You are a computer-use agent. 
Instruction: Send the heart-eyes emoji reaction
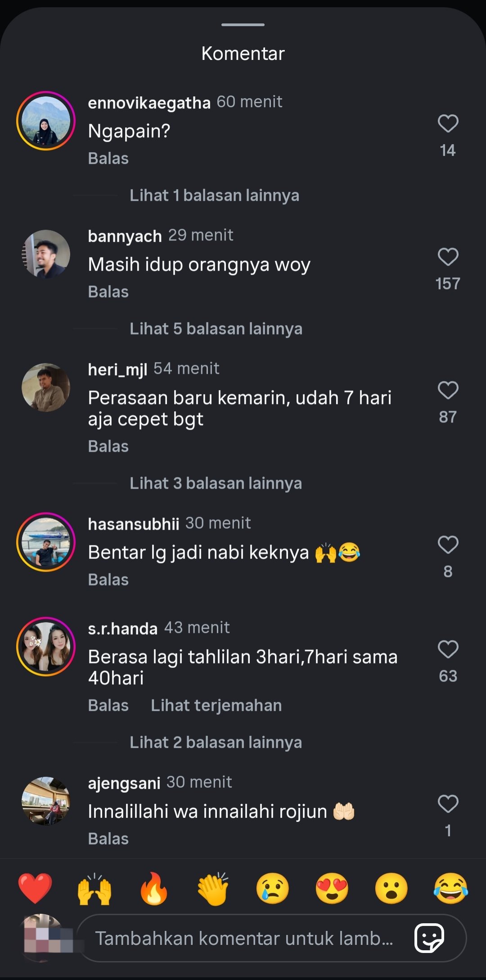[332, 889]
